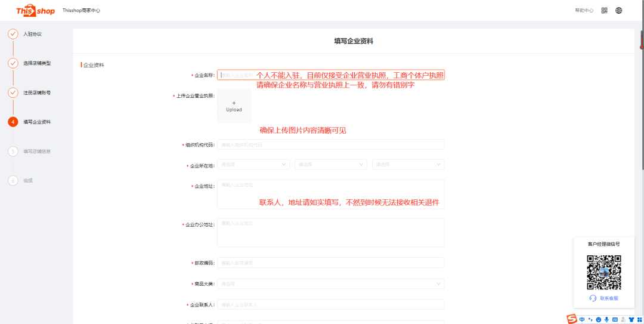Open the IME skin shirt icon
Screen dimensions: 644x324
[x=631, y=319]
